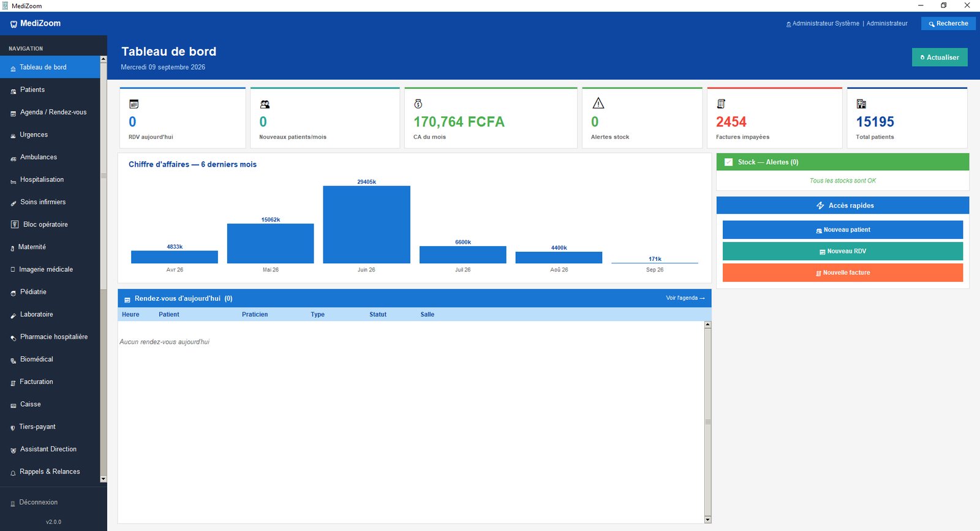980x531 pixels.
Task: Click the invoice icon on Factures impayées card
Action: coord(721,104)
